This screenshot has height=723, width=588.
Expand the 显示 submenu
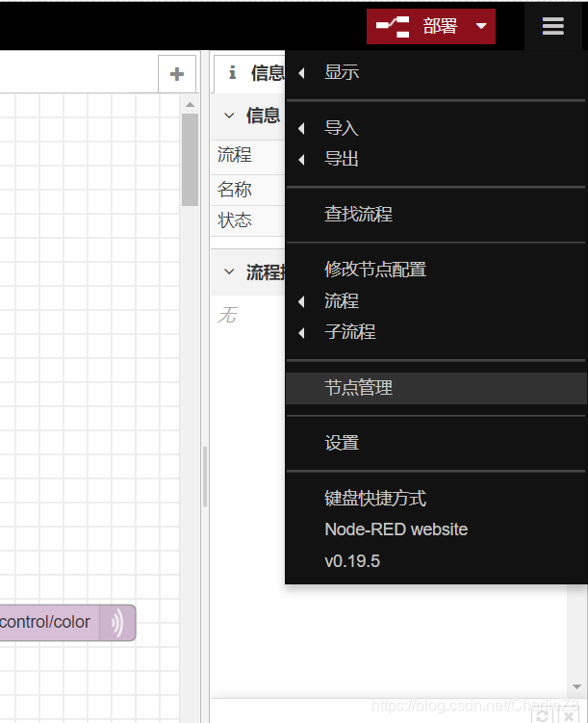436,73
